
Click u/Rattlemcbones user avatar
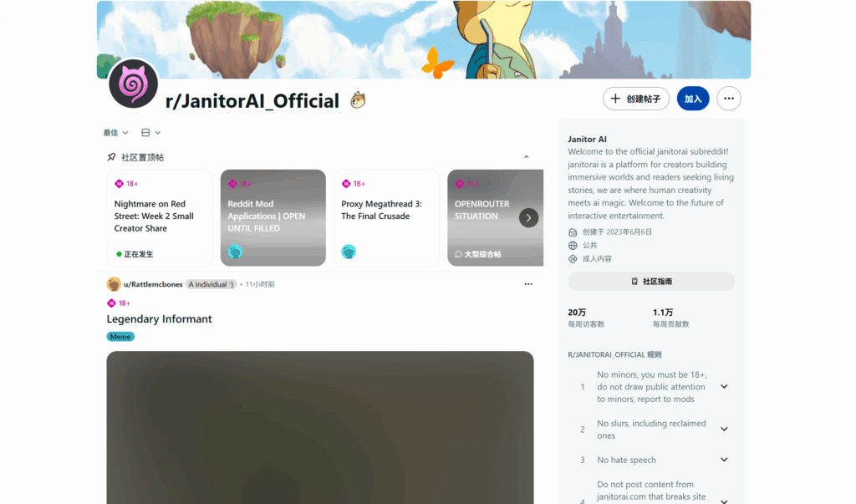point(114,284)
